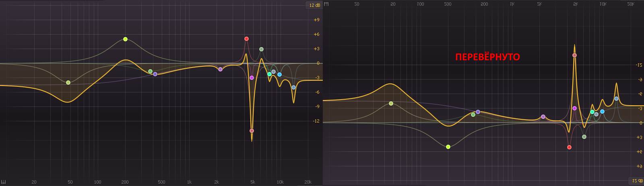Select the red boost node in left EQ

coord(246,39)
